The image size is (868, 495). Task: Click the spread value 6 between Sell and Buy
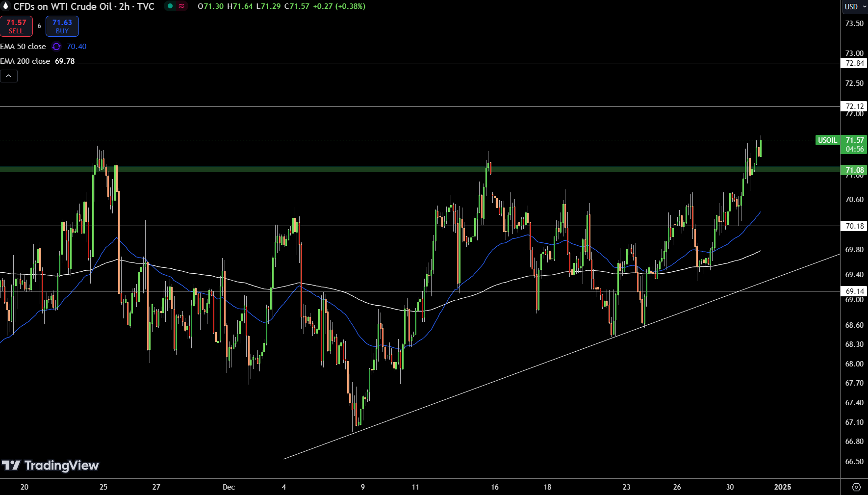coord(39,26)
